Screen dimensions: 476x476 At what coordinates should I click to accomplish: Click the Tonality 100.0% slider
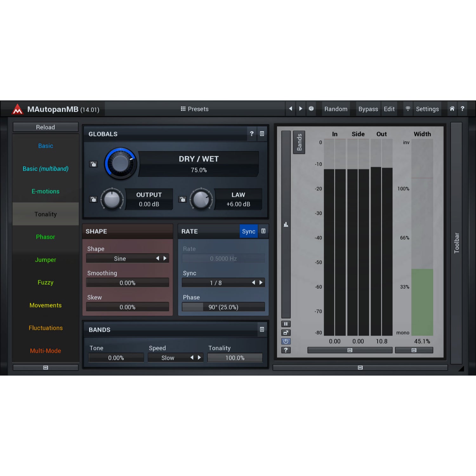[235, 358]
